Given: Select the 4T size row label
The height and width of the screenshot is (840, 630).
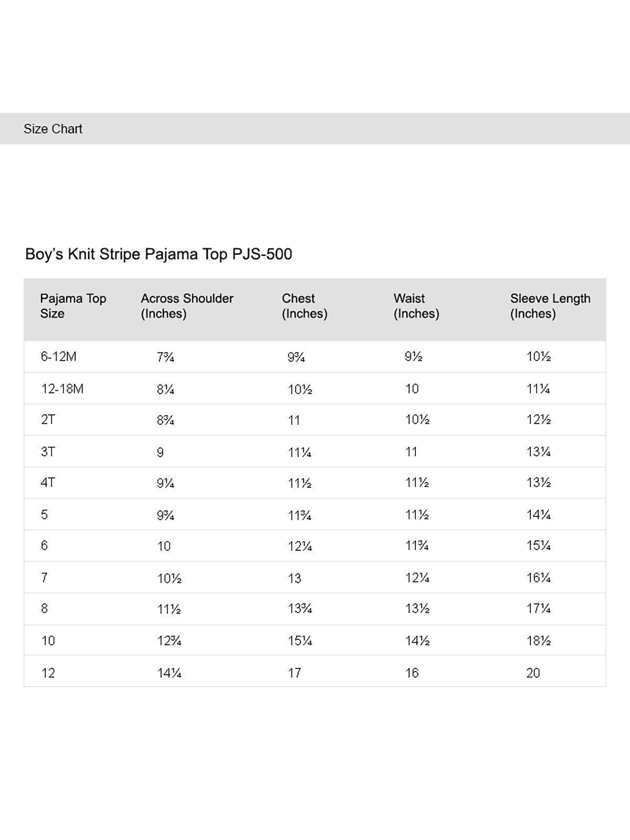Looking at the screenshot, I should pos(48,483).
